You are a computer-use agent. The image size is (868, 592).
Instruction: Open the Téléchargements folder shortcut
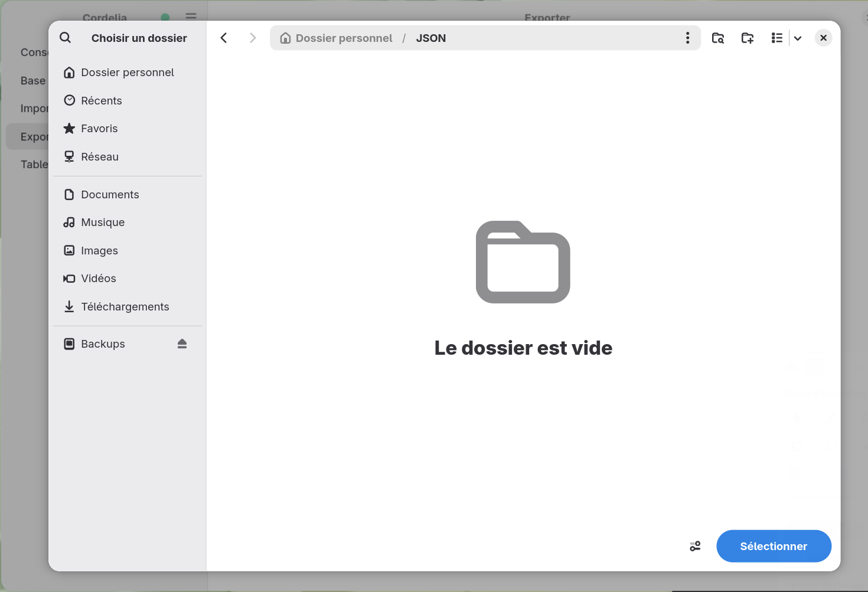click(128, 307)
